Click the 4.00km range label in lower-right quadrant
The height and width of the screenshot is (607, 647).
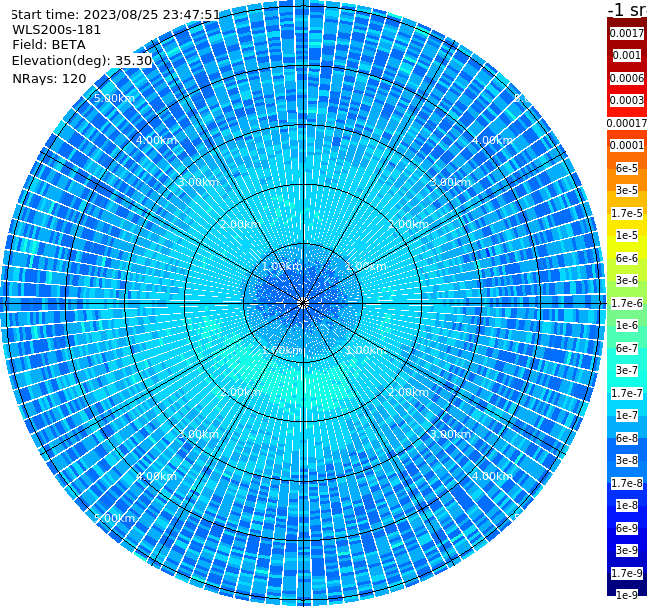tap(492, 476)
